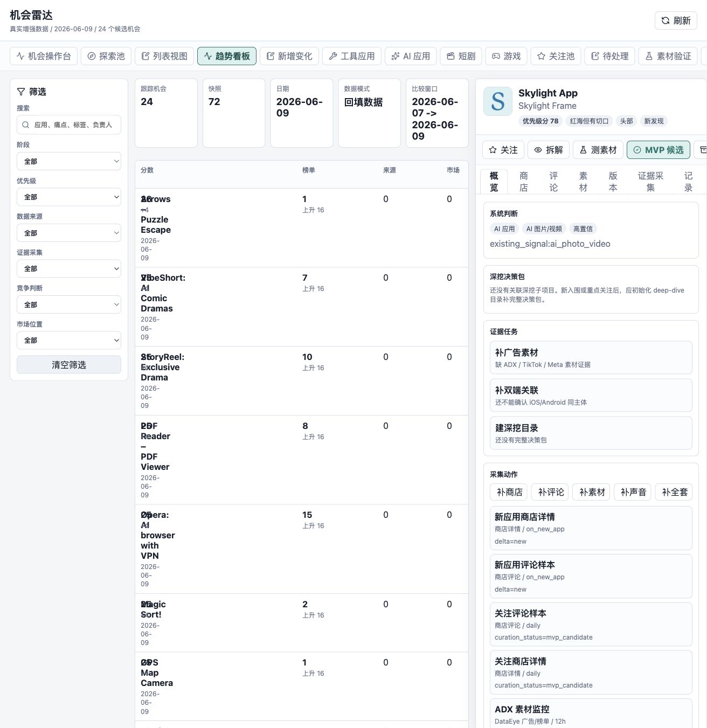Click the 建深挖目录 task card
This screenshot has width=707, height=728.
pos(591,433)
